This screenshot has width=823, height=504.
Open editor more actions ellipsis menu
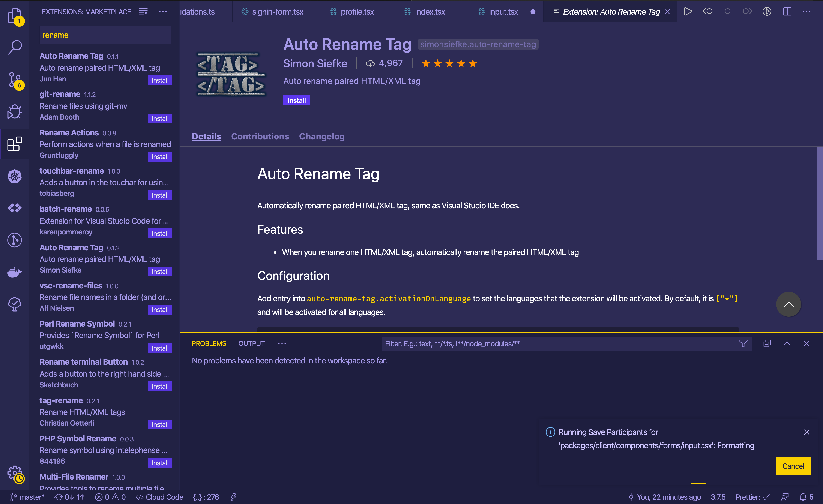tap(807, 12)
